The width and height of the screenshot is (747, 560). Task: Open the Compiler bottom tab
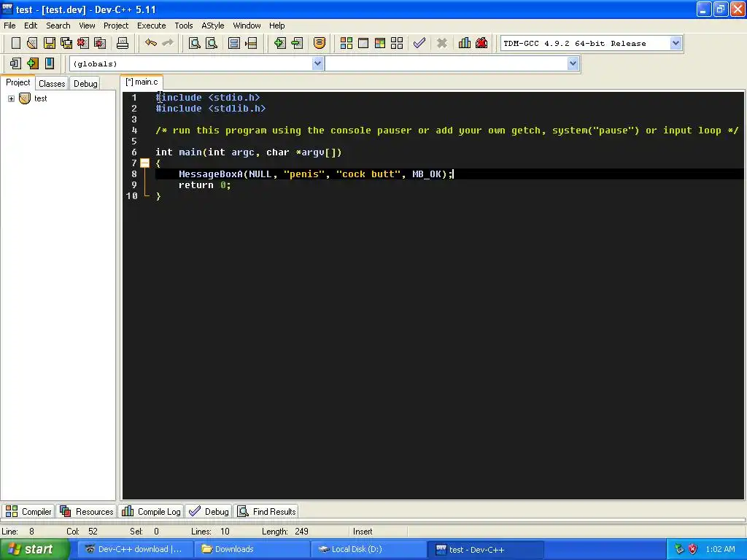tap(28, 511)
